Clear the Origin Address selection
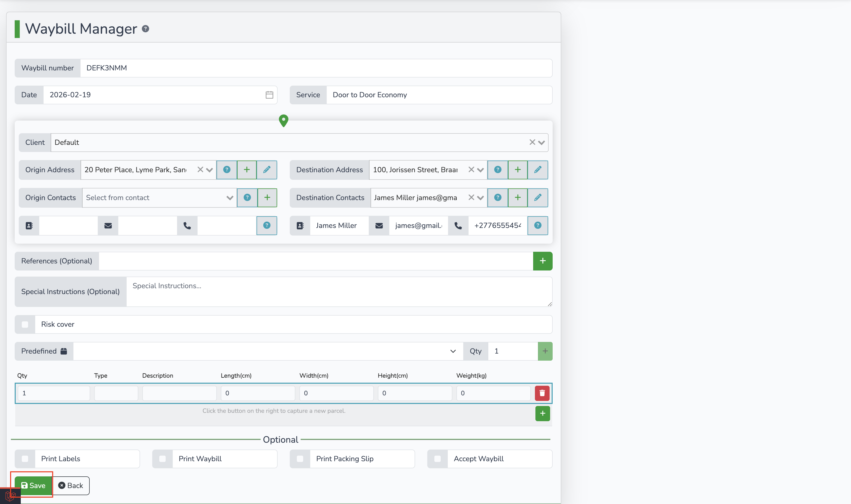The image size is (851, 504). tap(200, 169)
